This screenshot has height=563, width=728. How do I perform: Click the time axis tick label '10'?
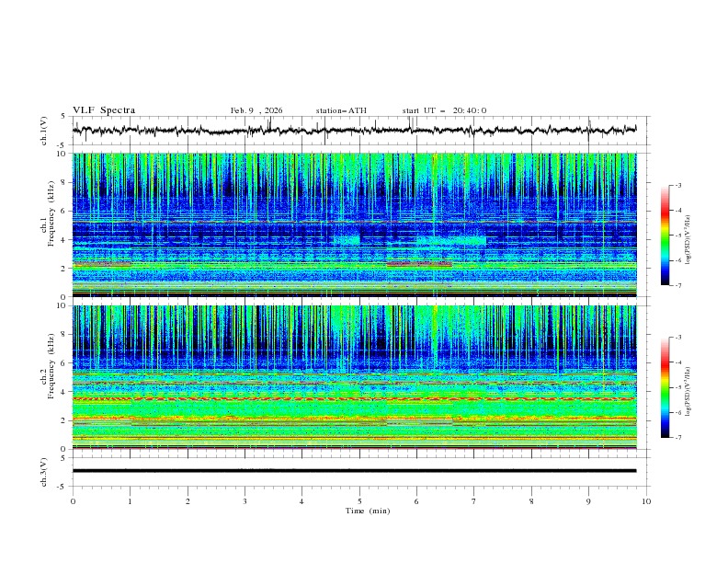point(646,501)
